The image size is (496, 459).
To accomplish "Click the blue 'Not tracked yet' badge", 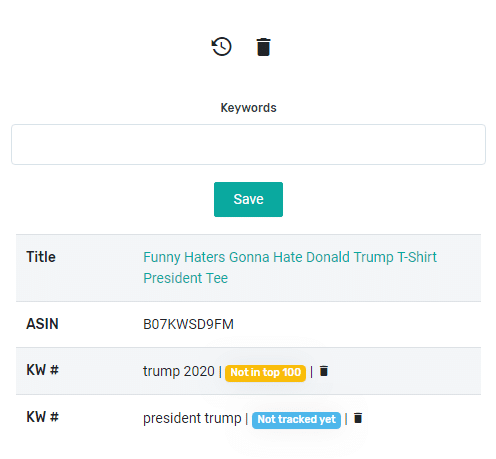I will pyautogui.click(x=296, y=420).
